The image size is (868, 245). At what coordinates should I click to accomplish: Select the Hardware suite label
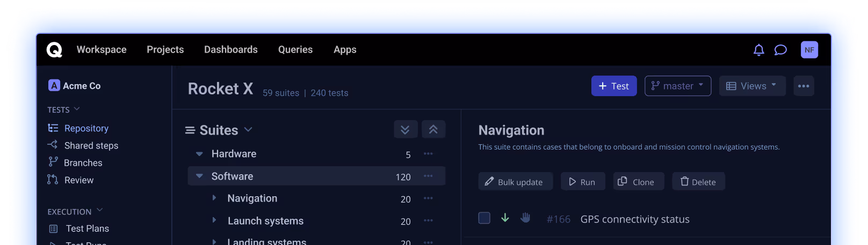coord(234,154)
